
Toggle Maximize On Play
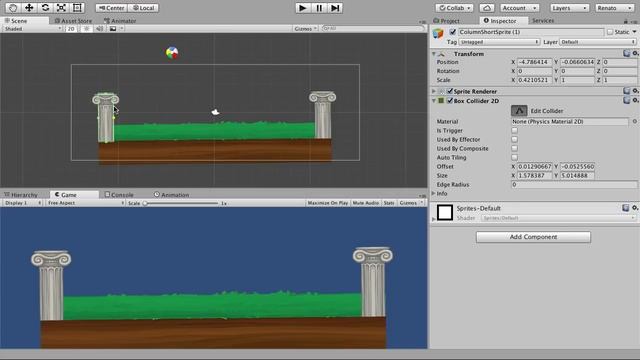pos(328,203)
